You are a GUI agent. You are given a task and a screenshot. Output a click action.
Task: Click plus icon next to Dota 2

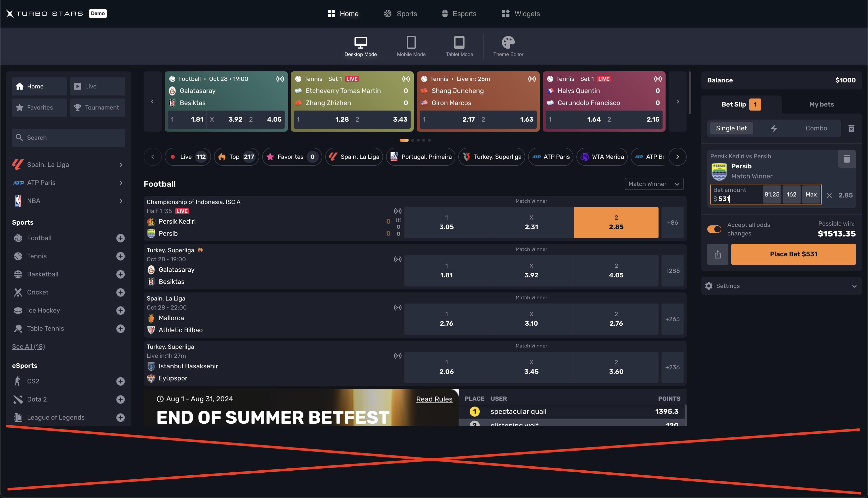point(120,400)
